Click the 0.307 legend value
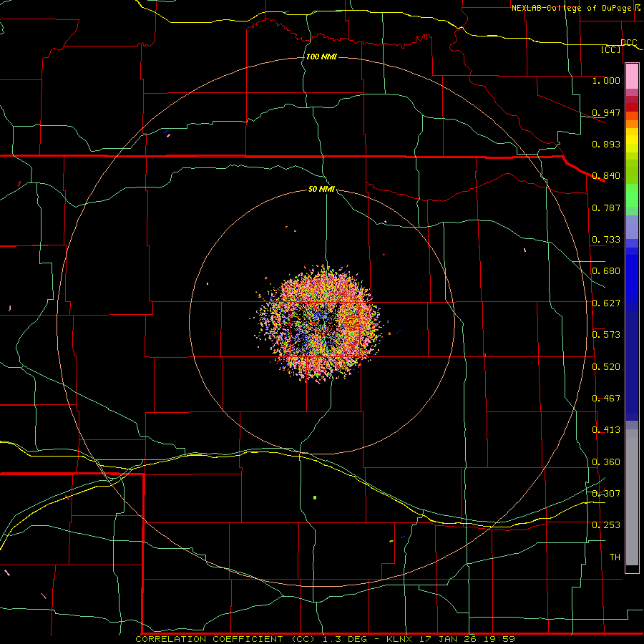The image size is (644, 644). (606, 494)
